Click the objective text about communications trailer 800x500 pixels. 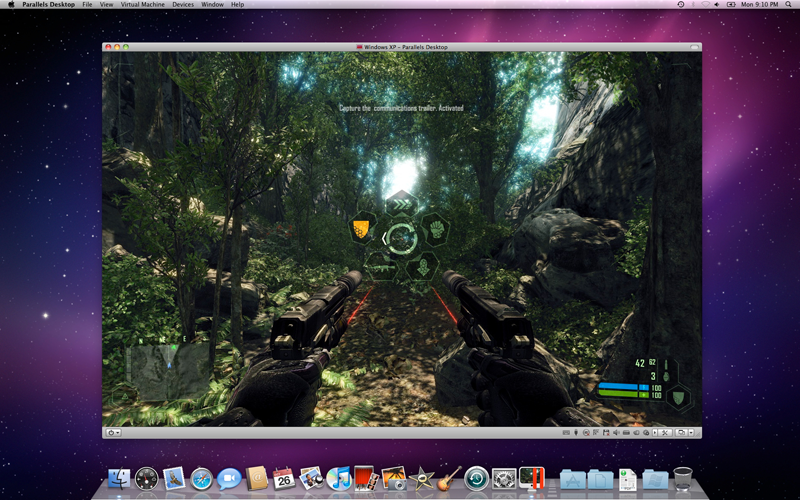pos(402,108)
